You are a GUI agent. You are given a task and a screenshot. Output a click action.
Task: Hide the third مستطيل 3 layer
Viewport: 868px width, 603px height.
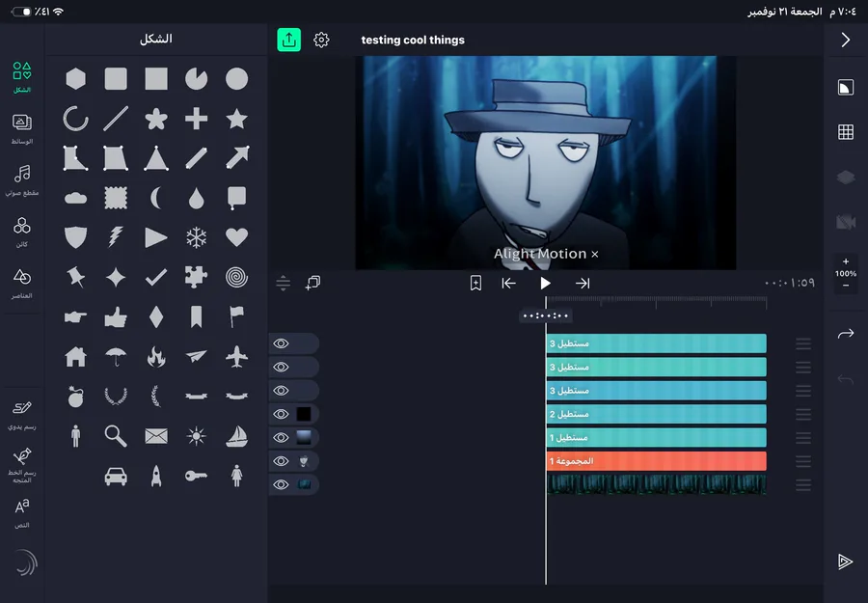coord(282,391)
